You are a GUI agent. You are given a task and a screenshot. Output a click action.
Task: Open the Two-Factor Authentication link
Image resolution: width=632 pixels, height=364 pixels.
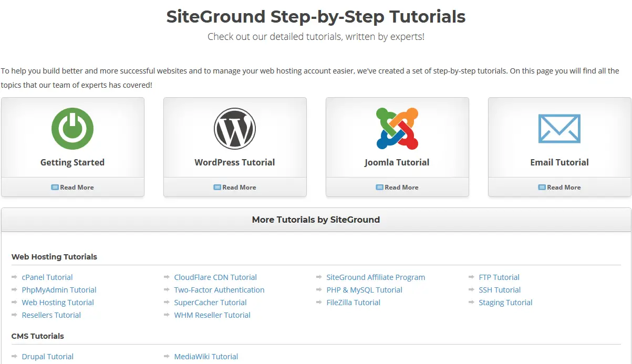tap(219, 290)
